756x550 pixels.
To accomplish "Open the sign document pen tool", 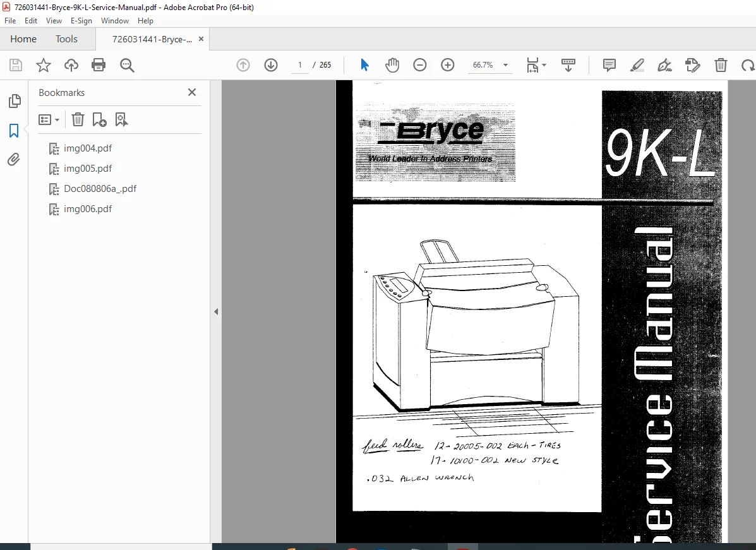I will click(665, 65).
